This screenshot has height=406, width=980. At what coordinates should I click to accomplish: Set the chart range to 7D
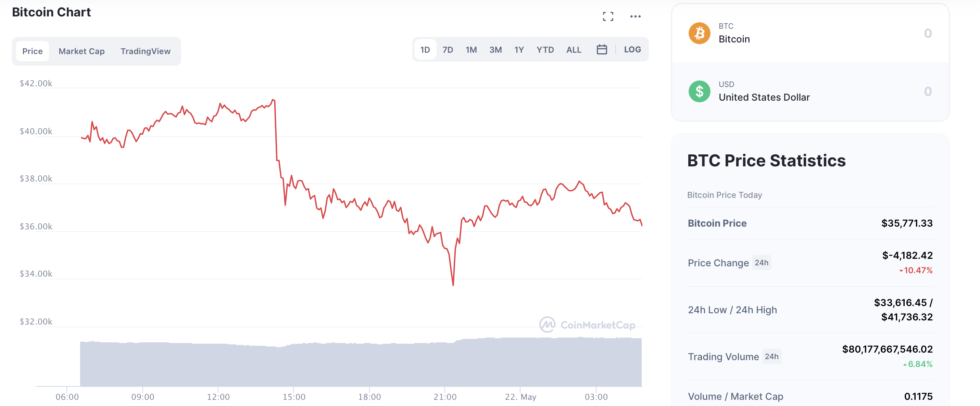pos(448,50)
